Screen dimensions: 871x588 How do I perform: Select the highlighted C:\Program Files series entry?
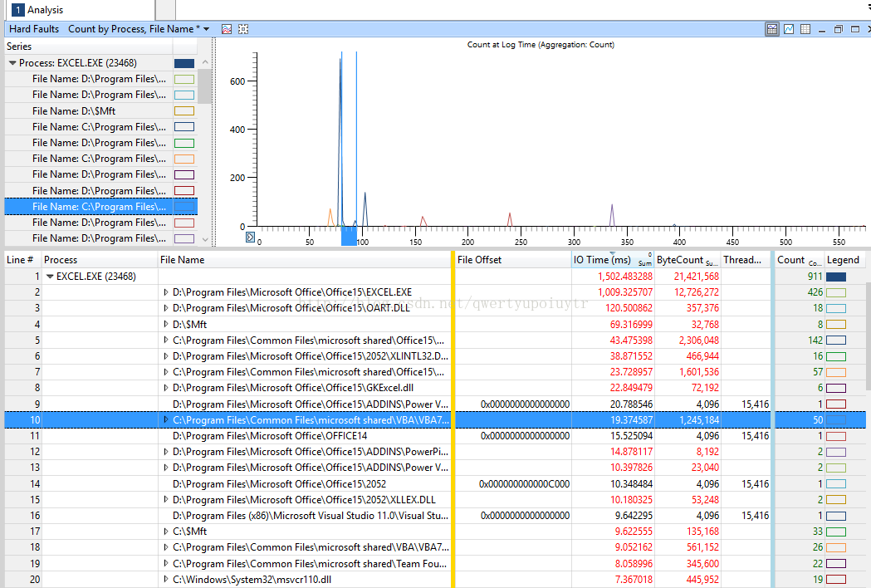(x=101, y=207)
